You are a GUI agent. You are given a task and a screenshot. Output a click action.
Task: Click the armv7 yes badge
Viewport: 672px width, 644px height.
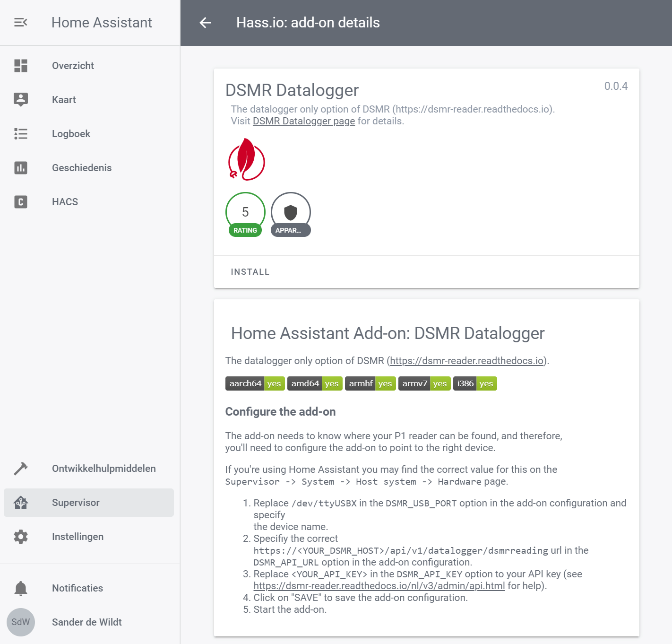[424, 383]
